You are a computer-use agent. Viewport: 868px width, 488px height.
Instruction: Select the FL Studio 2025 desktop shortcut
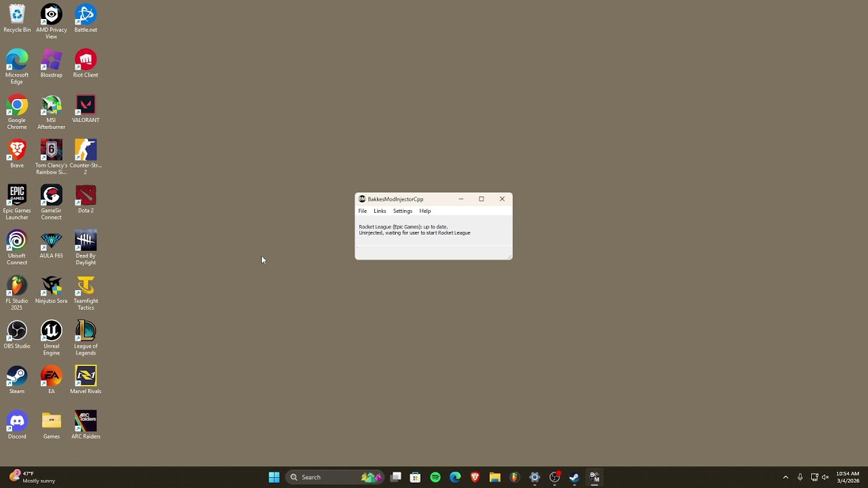(x=17, y=293)
